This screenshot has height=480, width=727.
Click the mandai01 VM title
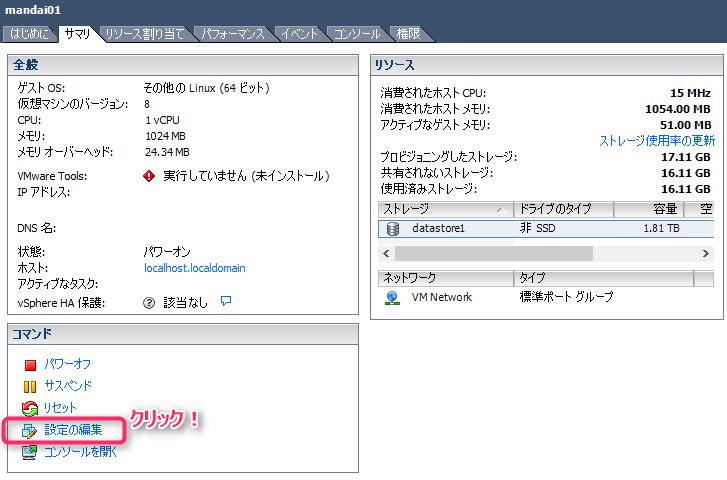pos(33,10)
